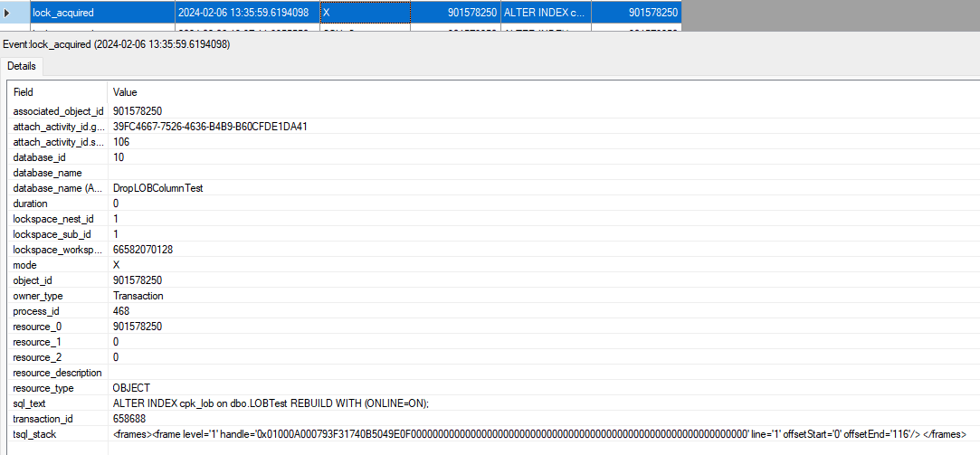This screenshot has height=455, width=980.
Task: Select the transaction_id value 658688
Action: click(x=129, y=419)
